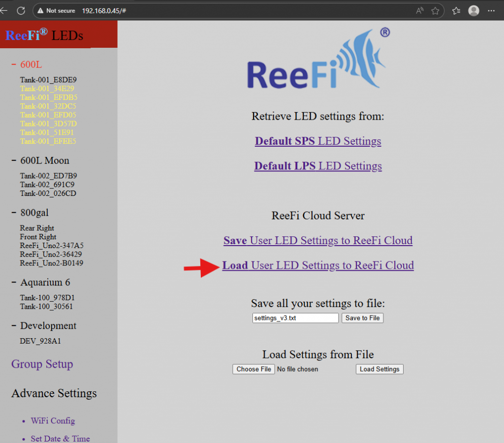Open Group Setup page

pos(42,364)
